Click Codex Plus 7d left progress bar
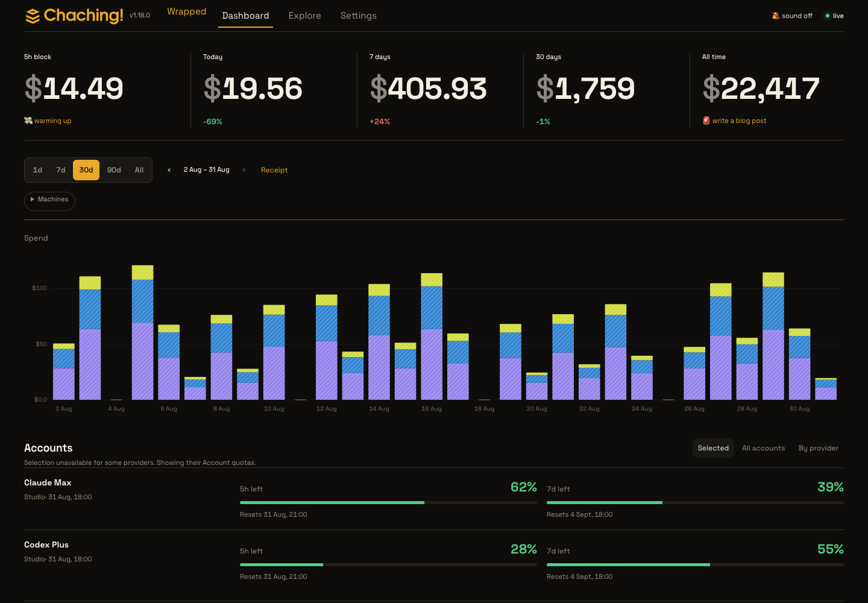 point(695,564)
